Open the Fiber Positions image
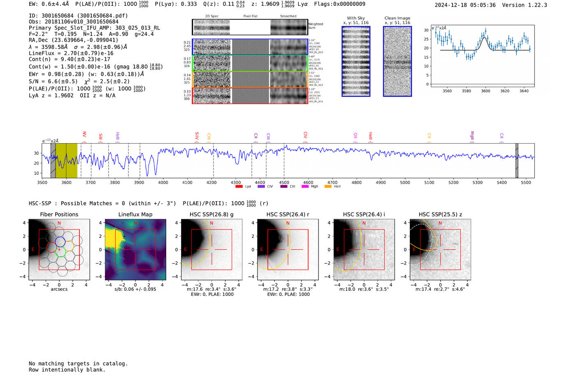The height and width of the screenshot is (392, 576). (x=59, y=250)
